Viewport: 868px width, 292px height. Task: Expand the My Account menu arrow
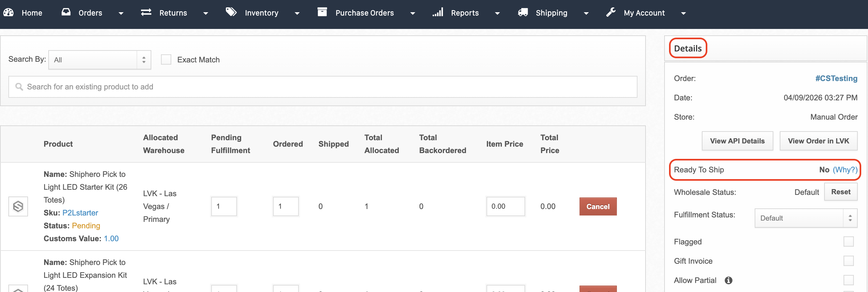pos(683,14)
